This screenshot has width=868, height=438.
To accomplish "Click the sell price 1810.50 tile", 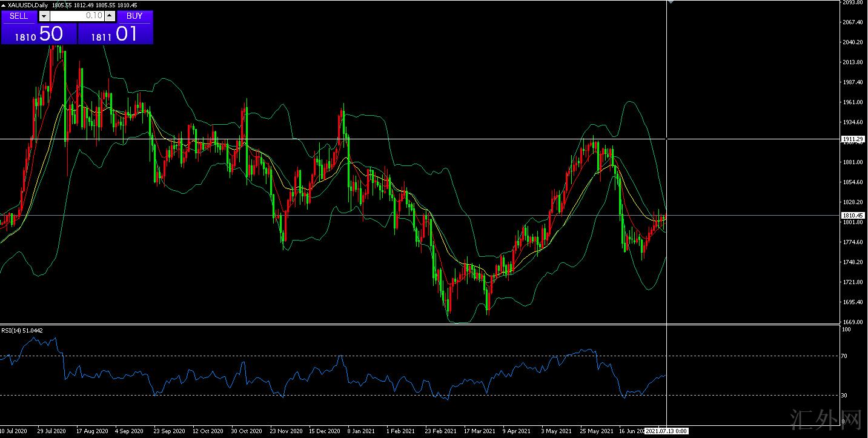I will [x=39, y=35].
